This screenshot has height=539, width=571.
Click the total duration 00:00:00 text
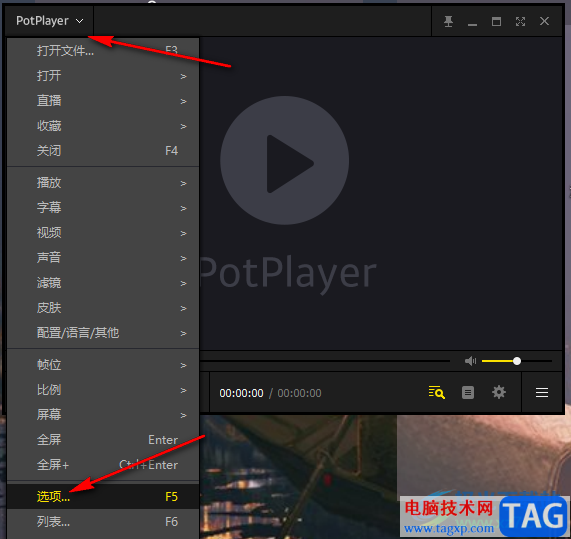299,393
